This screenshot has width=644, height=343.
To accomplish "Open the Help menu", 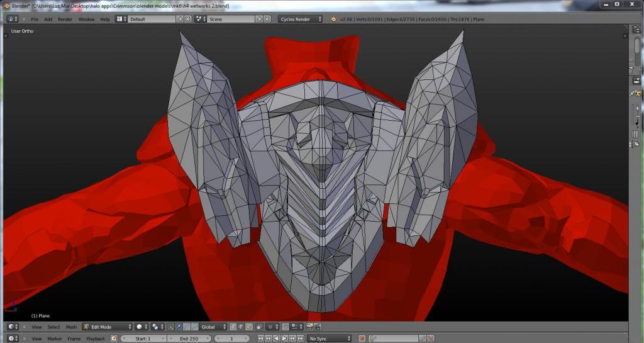I will pos(105,20).
